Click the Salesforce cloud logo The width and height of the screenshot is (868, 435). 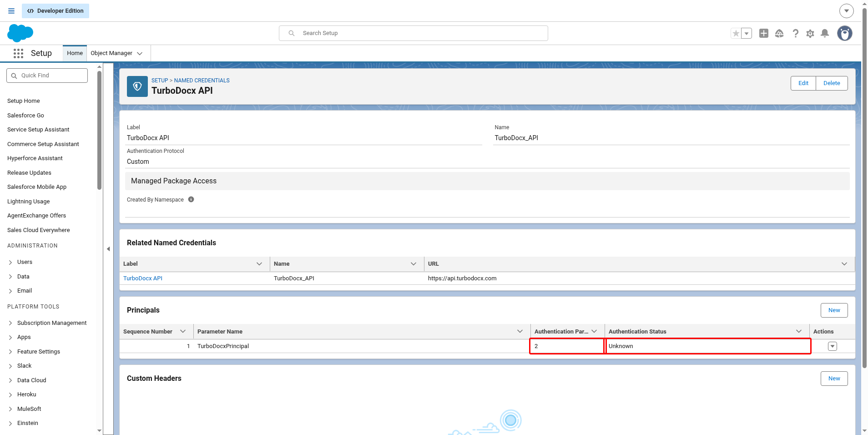pos(20,33)
